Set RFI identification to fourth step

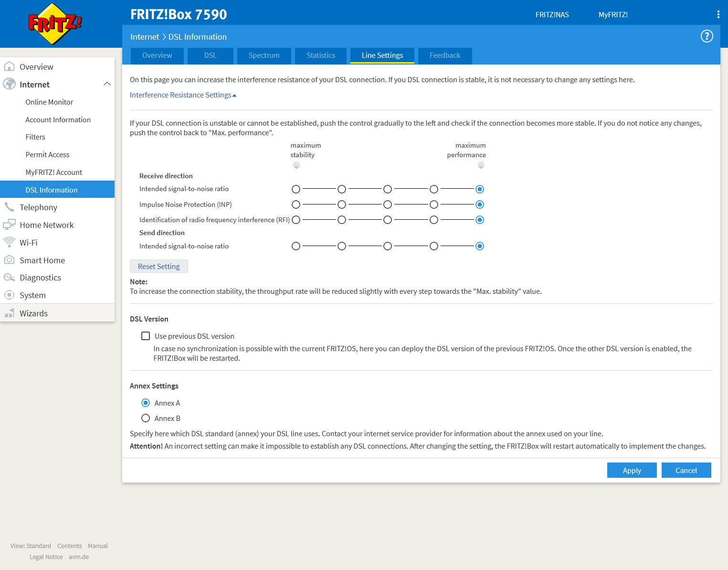[x=434, y=220]
